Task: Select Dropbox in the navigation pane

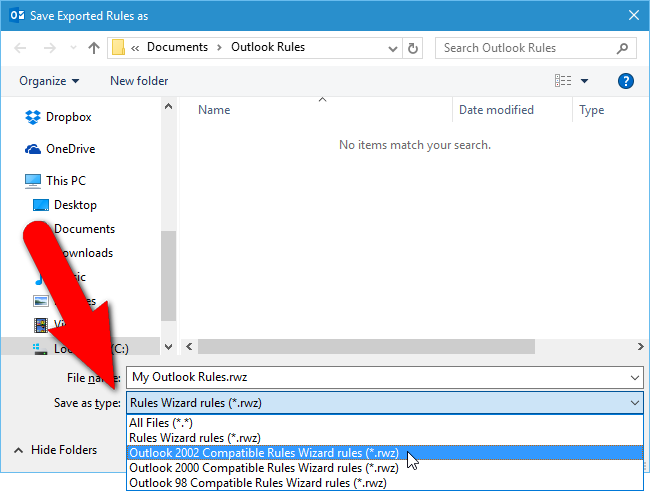Action: click(58, 117)
